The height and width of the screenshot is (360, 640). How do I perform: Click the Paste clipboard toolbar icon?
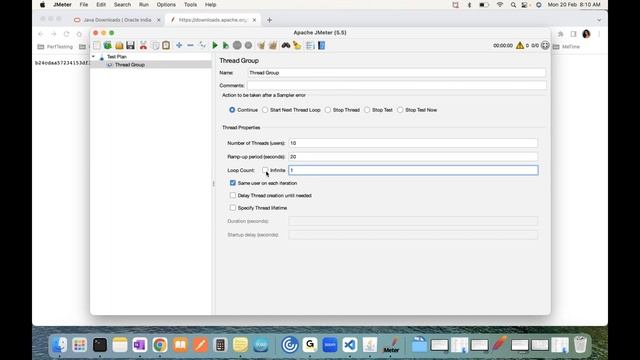(166, 45)
